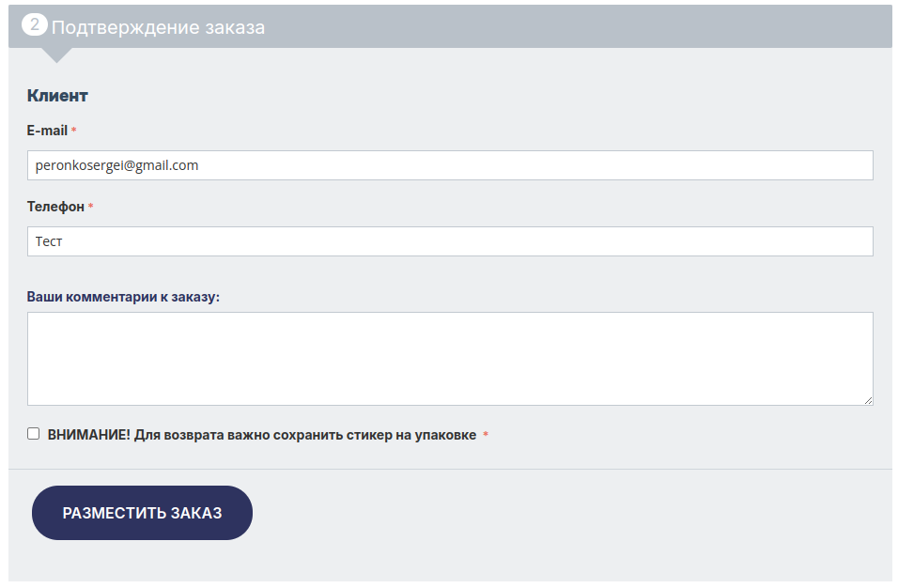Click the 'Телефон' field label
898x588 pixels.
(55, 206)
